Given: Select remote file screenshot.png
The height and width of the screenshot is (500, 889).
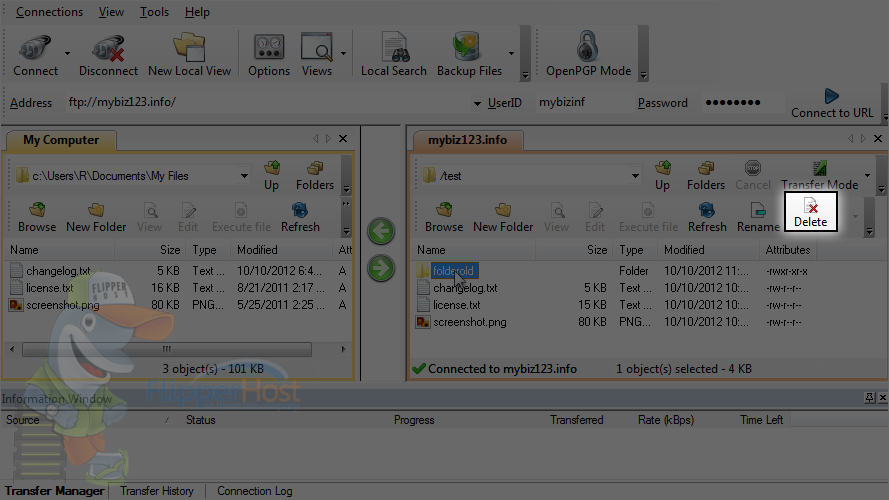Looking at the screenshot, I should pyautogui.click(x=469, y=322).
